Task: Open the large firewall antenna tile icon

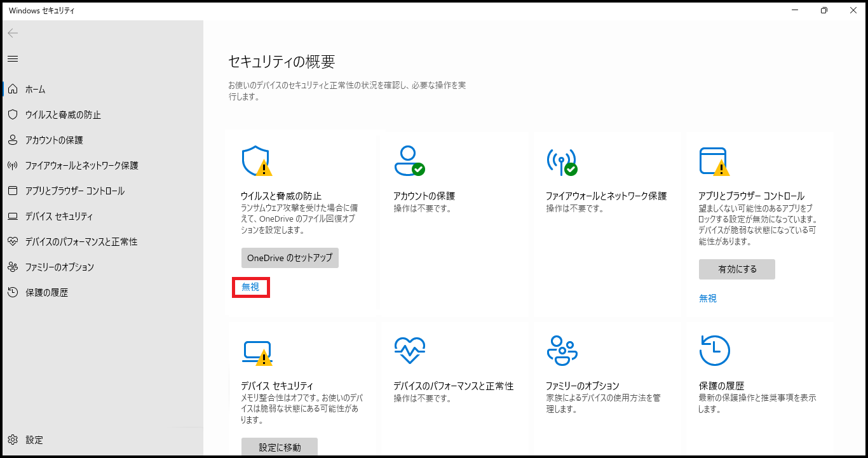Action: coord(562,161)
